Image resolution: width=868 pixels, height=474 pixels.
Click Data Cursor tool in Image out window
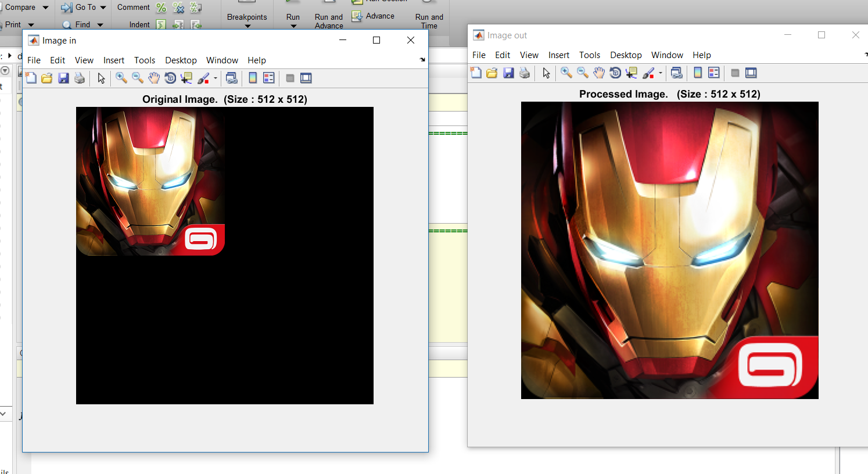632,73
